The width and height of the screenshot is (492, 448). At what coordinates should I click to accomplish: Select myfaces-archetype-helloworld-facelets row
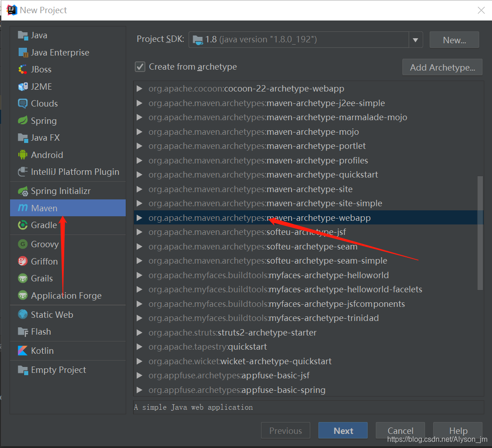(309, 290)
